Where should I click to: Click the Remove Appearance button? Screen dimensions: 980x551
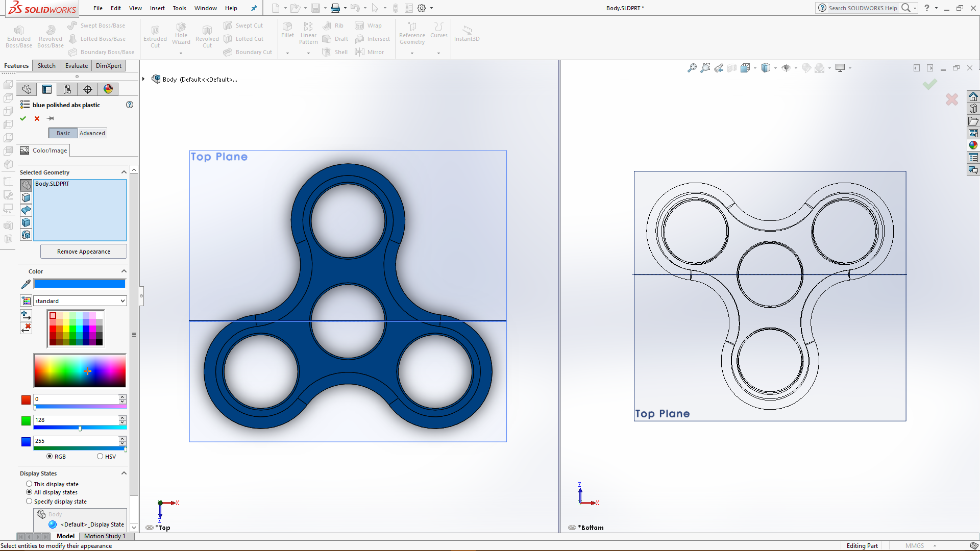tap(84, 252)
